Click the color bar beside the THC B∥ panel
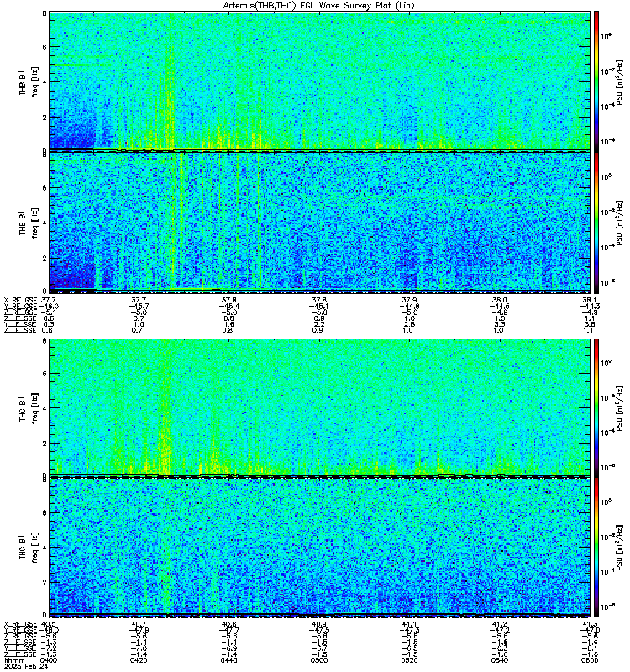The width and height of the screenshot is (630, 672). 596,548
